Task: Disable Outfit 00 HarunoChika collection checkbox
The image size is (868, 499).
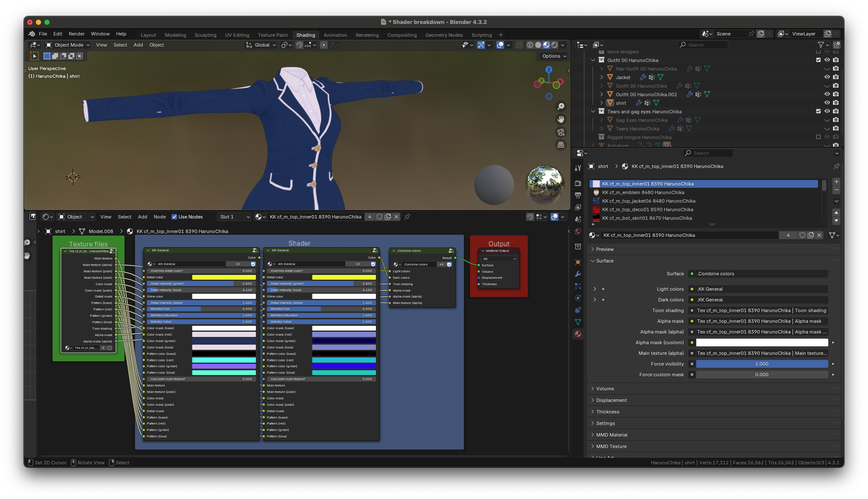Action: (x=818, y=60)
